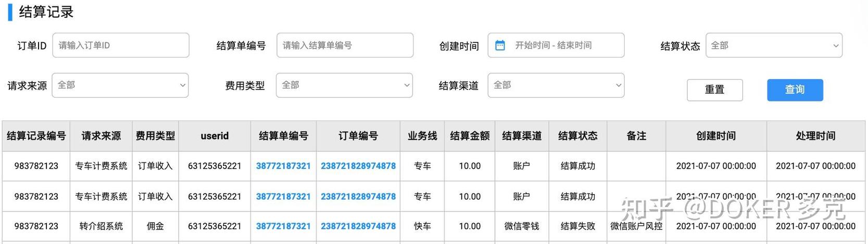Open 订单编号 link in second 专车计费系统 row
The image size is (868, 244).
pos(358,197)
